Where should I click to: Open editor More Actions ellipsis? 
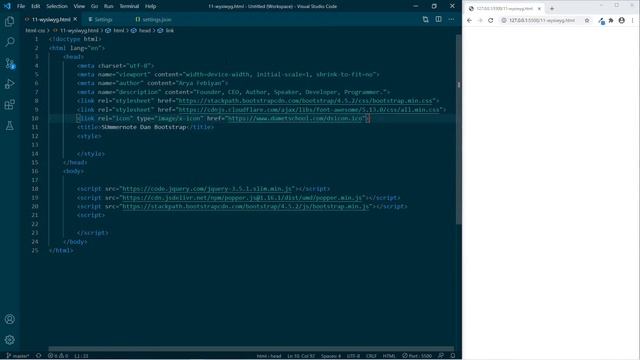451,19
